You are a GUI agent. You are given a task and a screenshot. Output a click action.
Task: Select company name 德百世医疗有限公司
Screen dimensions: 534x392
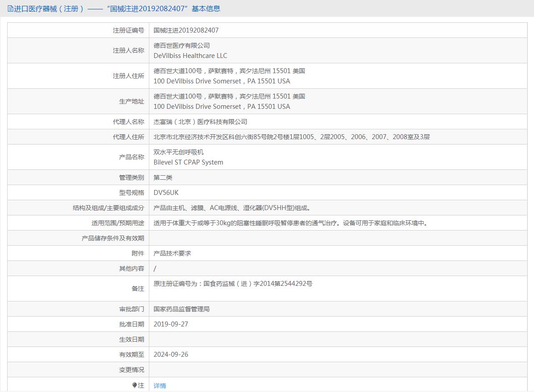click(181, 45)
